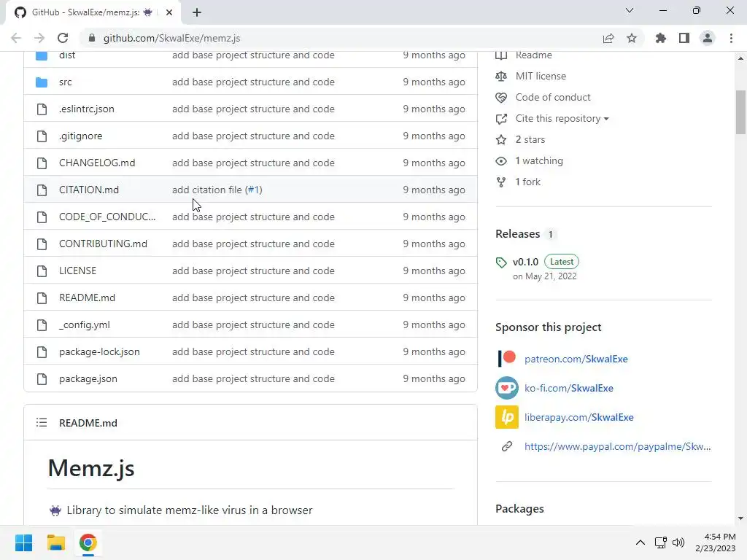Screen dimensions: 747x560
Task: Expand Cite this repository dropdown
Action: point(562,119)
